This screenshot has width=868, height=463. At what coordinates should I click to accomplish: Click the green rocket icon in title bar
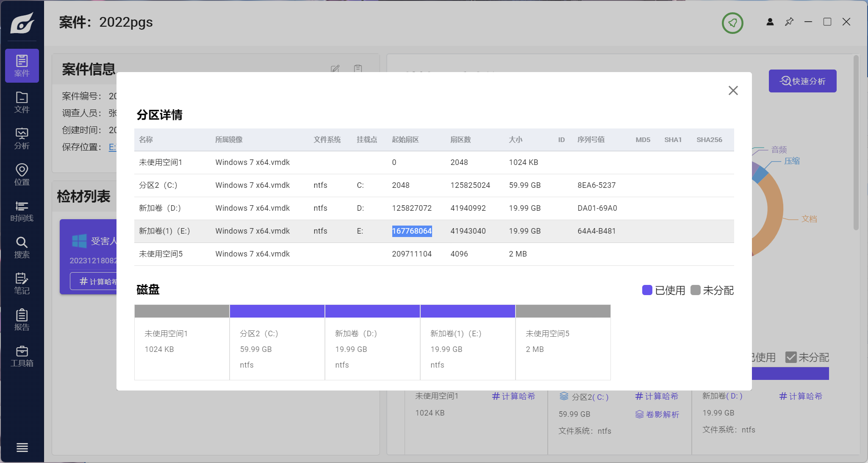click(x=732, y=23)
